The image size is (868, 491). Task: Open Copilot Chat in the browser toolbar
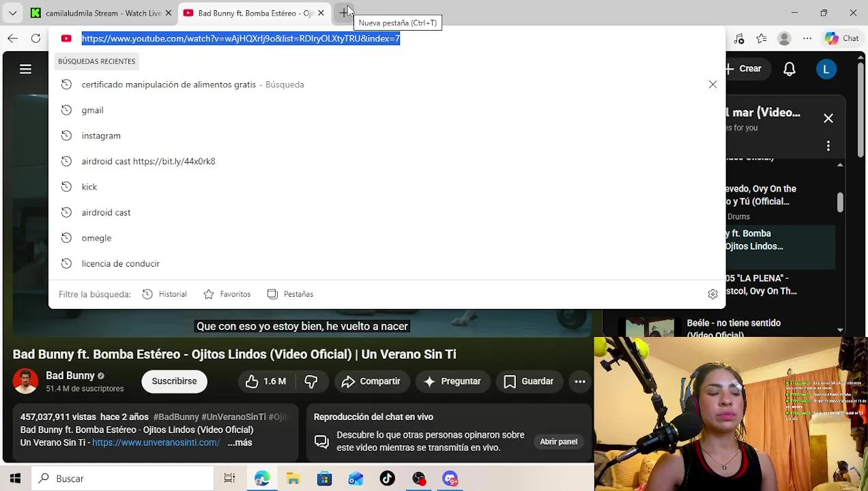pos(841,39)
